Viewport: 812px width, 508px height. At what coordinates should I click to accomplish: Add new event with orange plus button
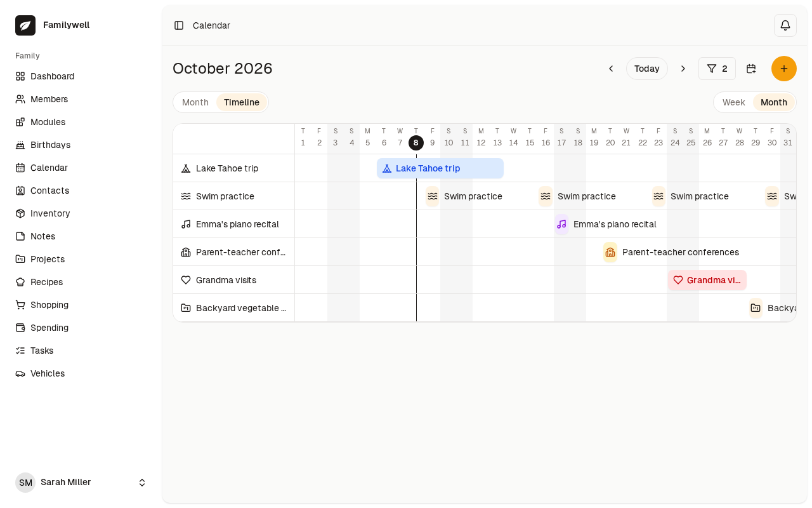pyautogui.click(x=784, y=69)
